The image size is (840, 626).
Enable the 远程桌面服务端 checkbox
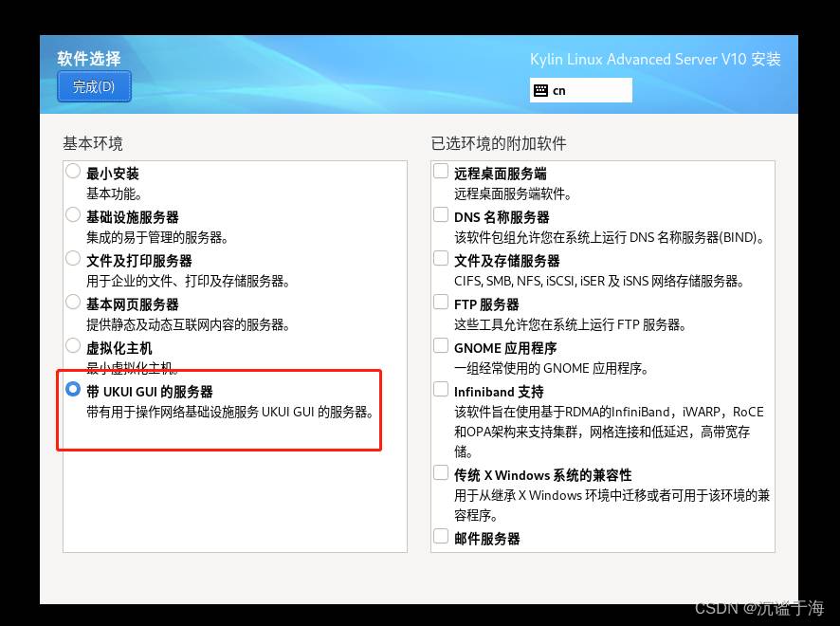[441, 172]
